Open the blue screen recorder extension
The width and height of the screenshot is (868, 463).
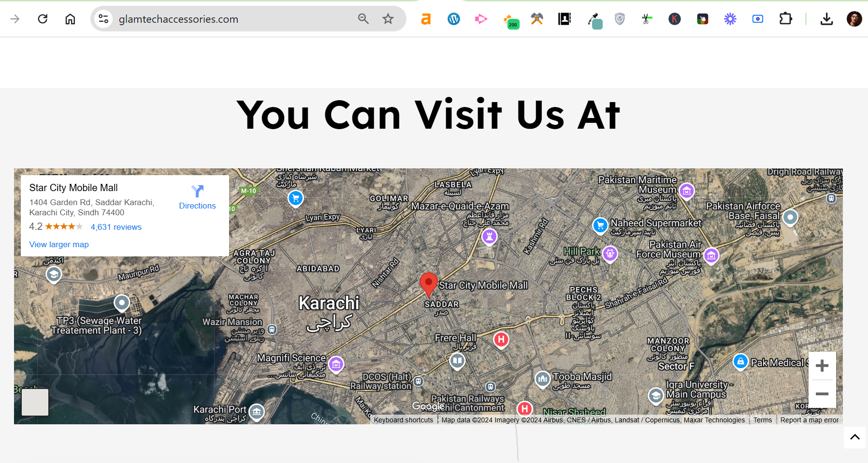758,19
